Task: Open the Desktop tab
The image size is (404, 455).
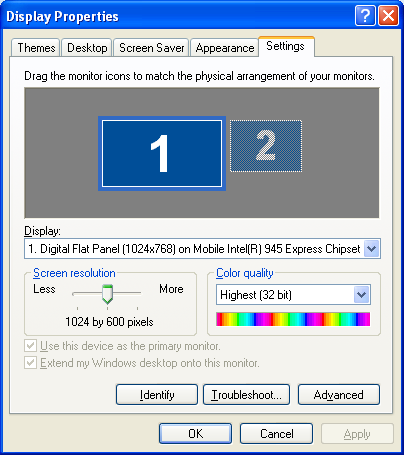Action: (x=87, y=48)
